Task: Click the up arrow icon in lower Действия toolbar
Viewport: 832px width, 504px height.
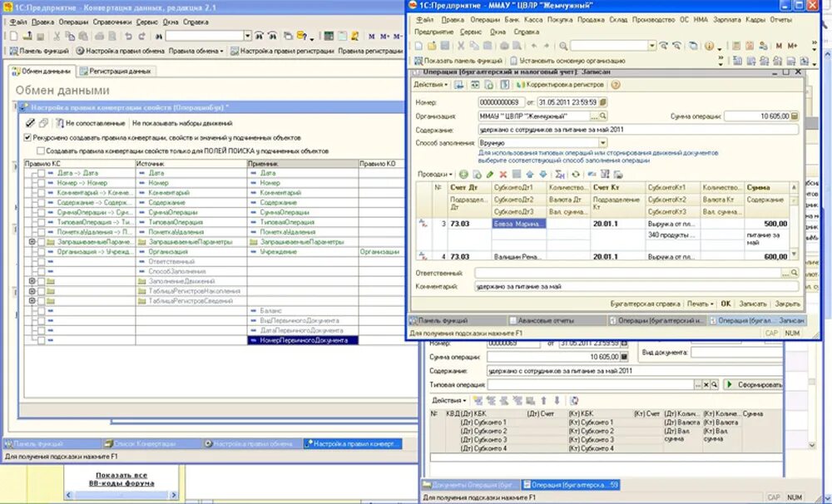Action: 543,401
